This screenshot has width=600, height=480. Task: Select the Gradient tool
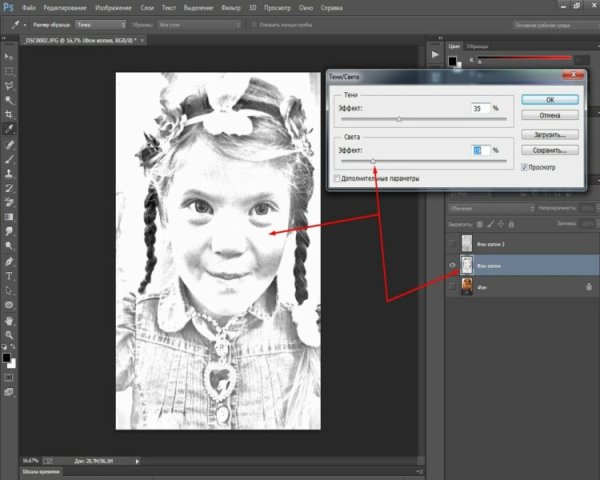9,217
